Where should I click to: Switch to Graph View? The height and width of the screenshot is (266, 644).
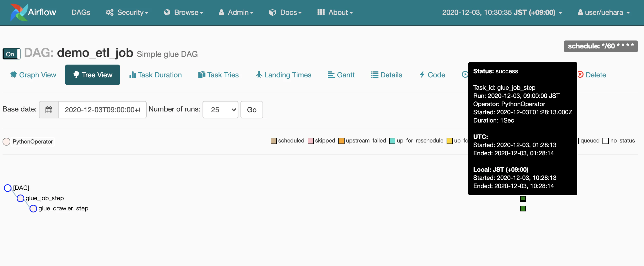33,75
